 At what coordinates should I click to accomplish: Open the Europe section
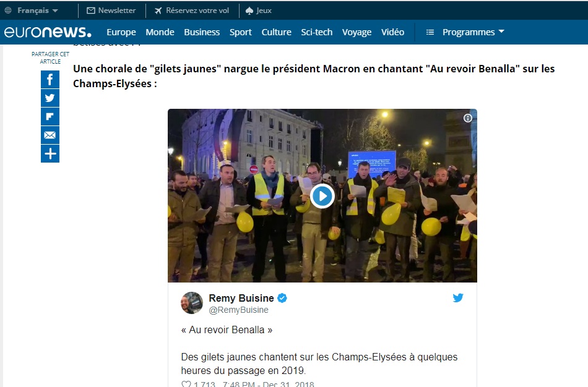tap(121, 32)
